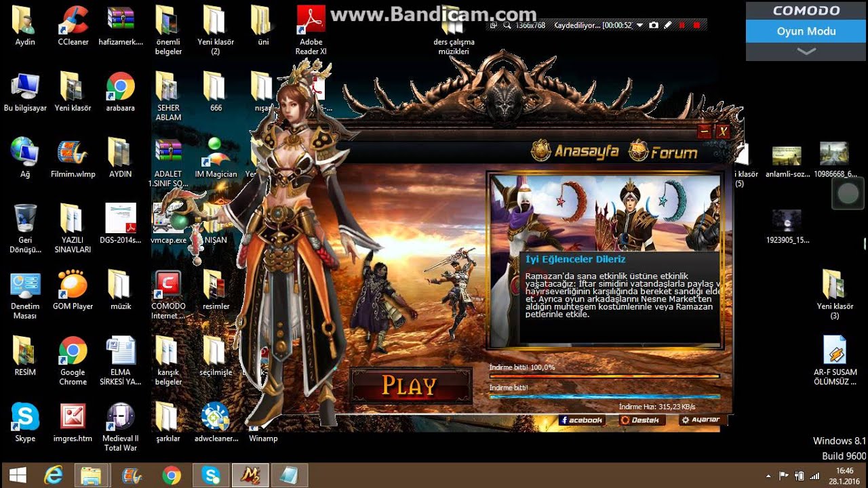Open the taskbar clock 16:46

[845, 475]
